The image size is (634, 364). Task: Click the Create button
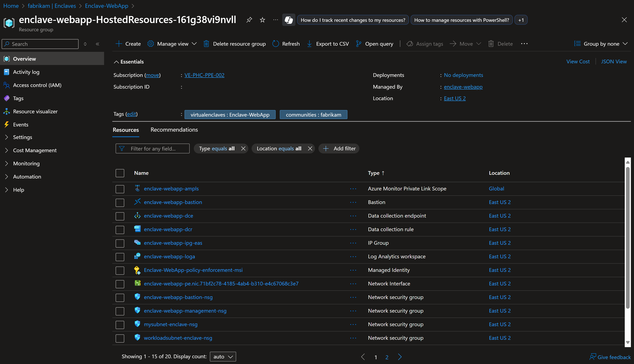(x=128, y=44)
